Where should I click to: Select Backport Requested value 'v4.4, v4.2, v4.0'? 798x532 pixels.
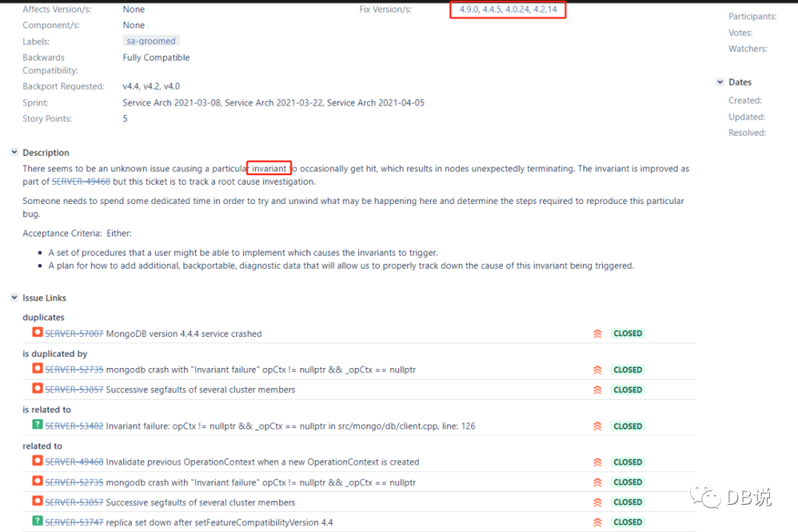[151, 86]
